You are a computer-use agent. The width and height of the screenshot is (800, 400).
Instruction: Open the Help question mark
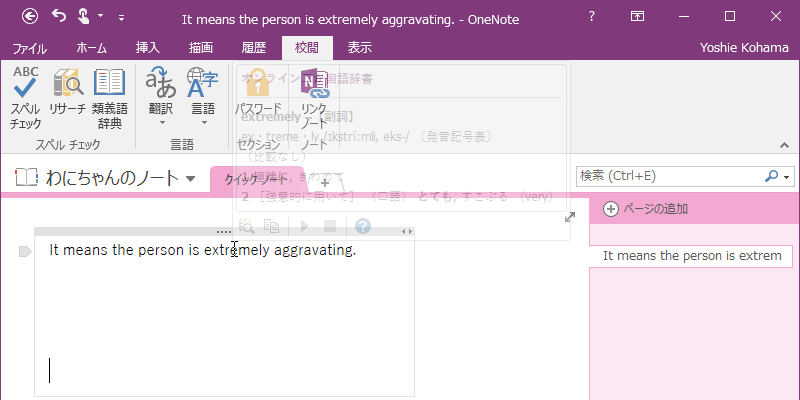(x=591, y=16)
